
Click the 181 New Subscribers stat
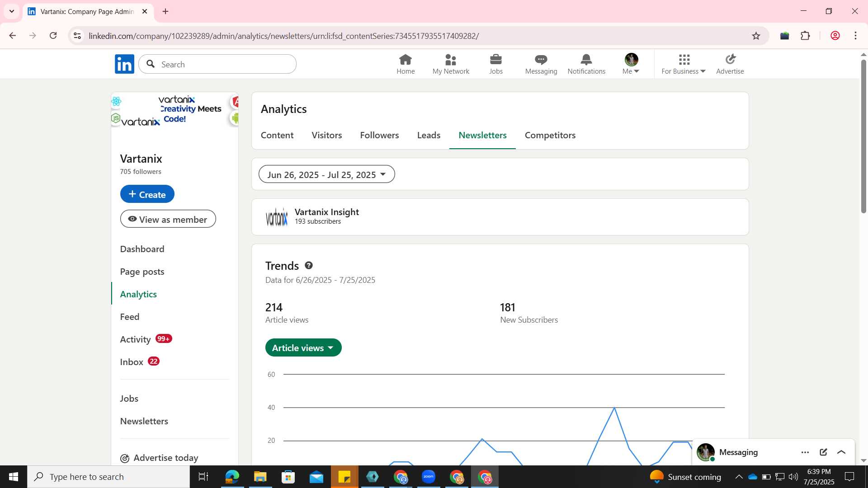click(529, 313)
